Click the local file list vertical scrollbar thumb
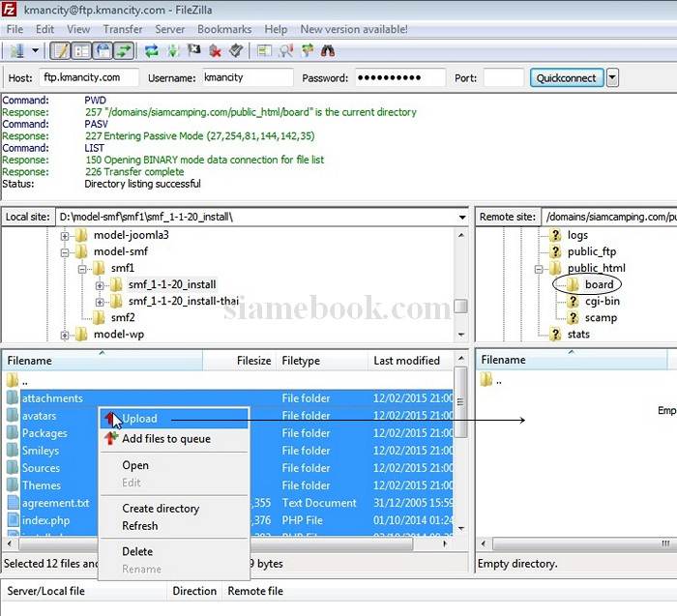 [460, 402]
